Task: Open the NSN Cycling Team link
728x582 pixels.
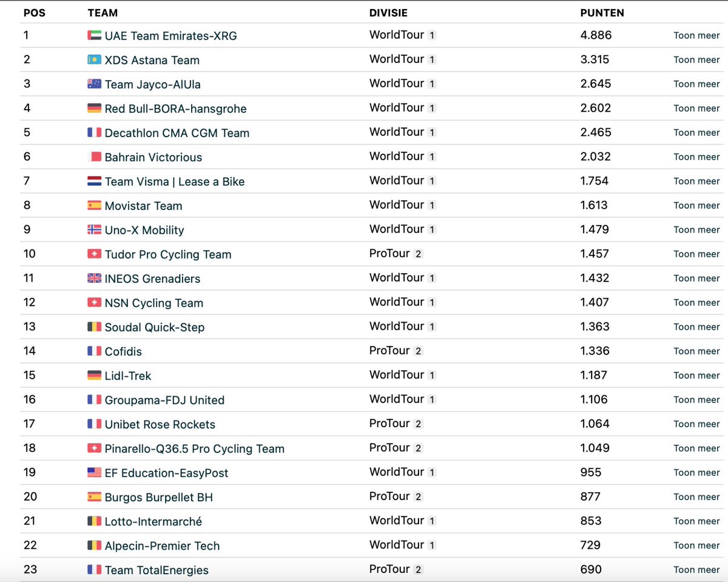Action: (x=153, y=303)
